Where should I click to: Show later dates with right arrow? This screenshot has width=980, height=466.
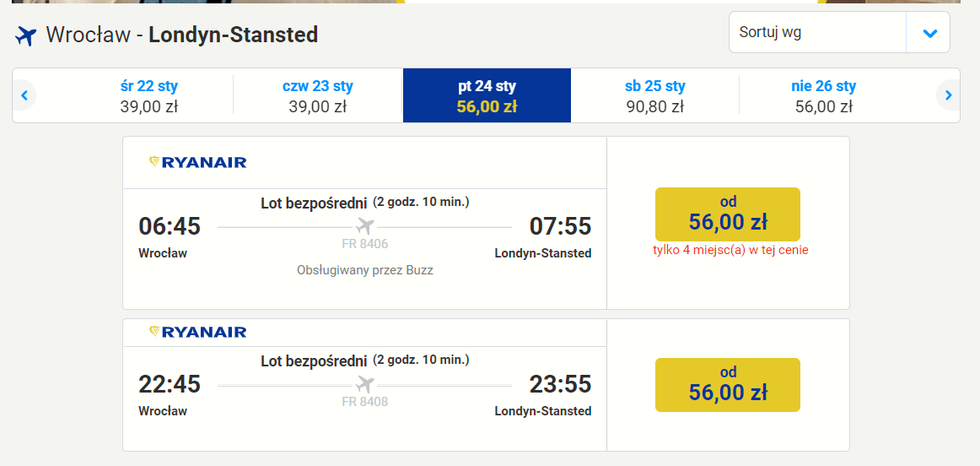tap(948, 95)
